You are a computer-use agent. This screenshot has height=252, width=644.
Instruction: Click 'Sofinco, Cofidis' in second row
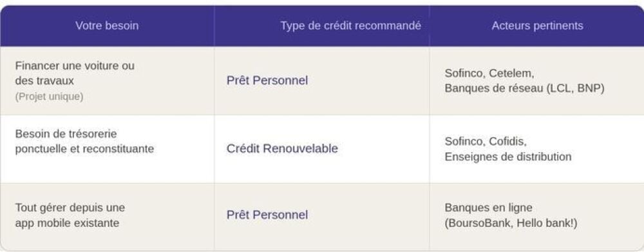485,141
